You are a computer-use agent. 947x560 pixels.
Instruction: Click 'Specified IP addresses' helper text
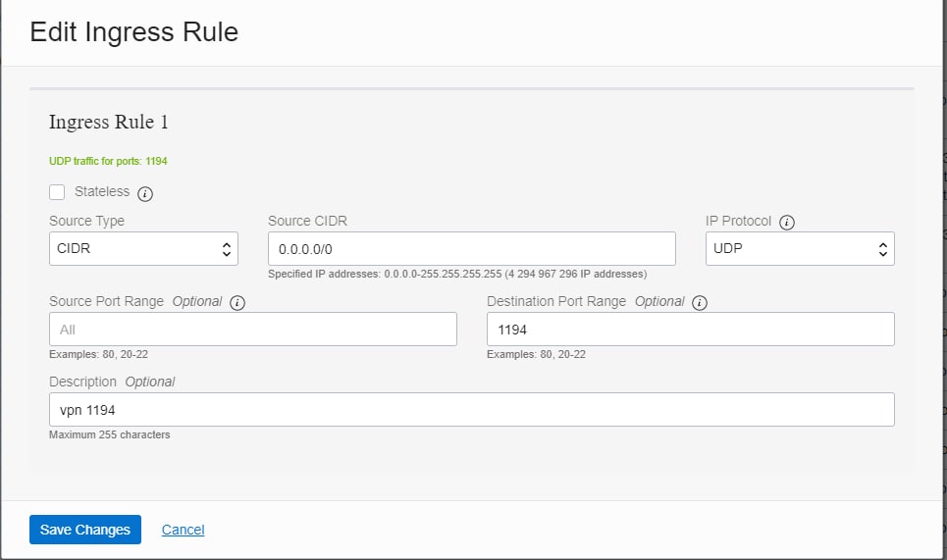click(x=457, y=274)
